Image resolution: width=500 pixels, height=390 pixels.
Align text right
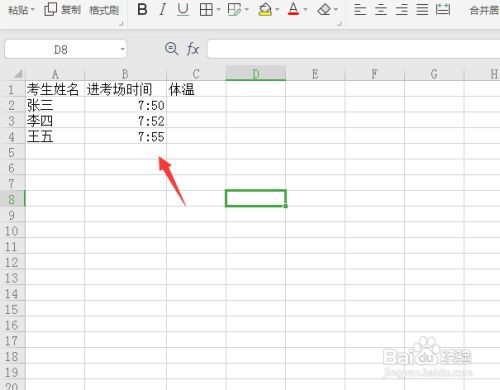[401, 10]
